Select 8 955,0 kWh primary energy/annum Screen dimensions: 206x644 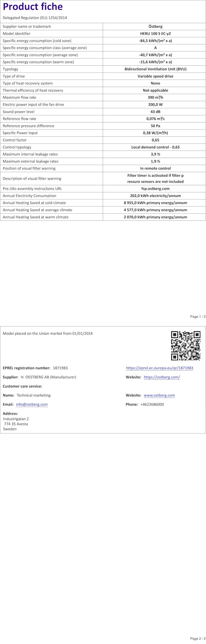click(155, 203)
